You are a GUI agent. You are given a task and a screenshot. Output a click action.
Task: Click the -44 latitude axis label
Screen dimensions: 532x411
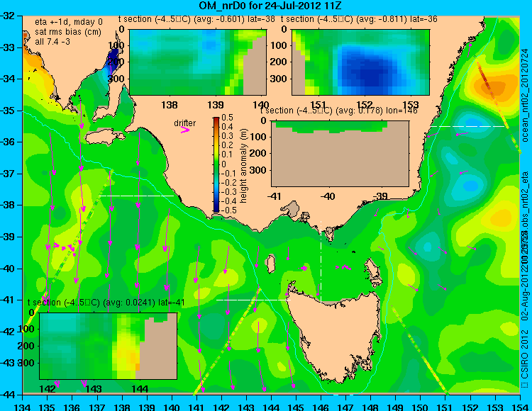[x=8, y=395]
